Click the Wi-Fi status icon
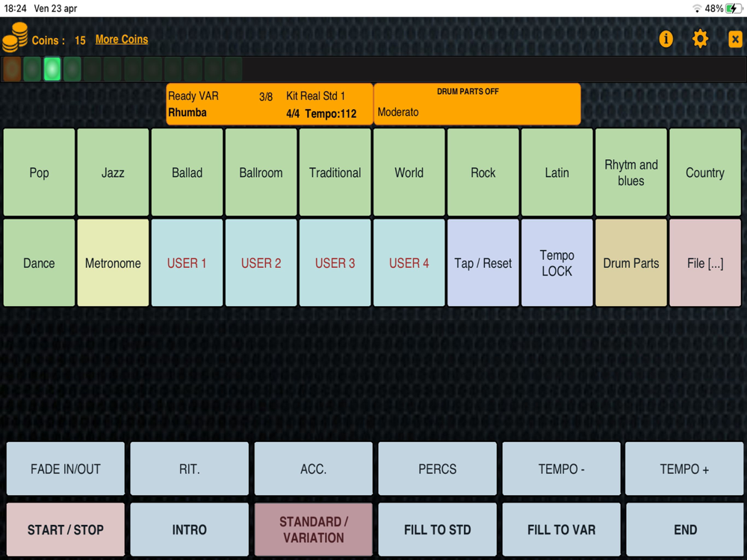The width and height of the screenshot is (747, 560). [x=697, y=8]
